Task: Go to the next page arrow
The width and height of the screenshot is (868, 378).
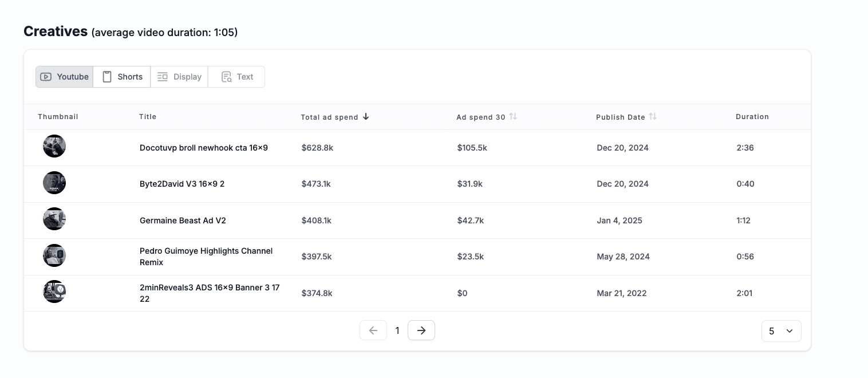Action: click(421, 330)
